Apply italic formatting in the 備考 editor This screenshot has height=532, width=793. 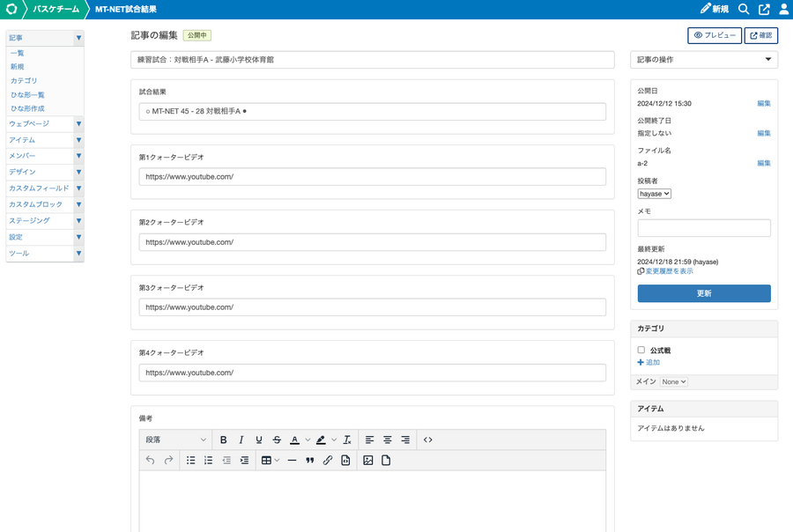tap(241, 440)
